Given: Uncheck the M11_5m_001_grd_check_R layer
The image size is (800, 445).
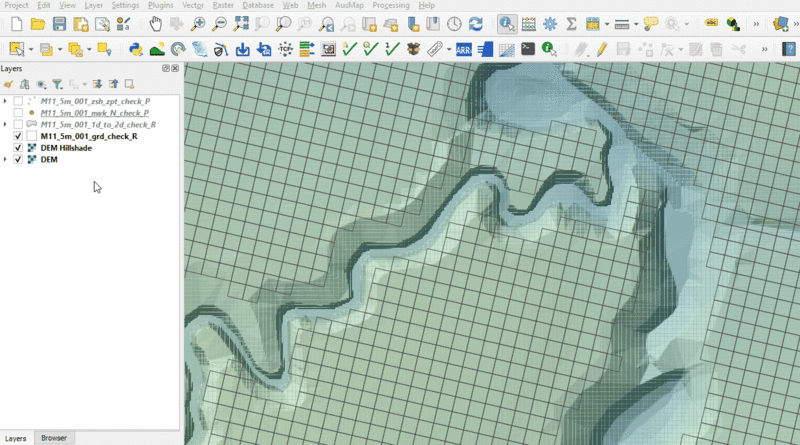Looking at the screenshot, I should coord(18,136).
